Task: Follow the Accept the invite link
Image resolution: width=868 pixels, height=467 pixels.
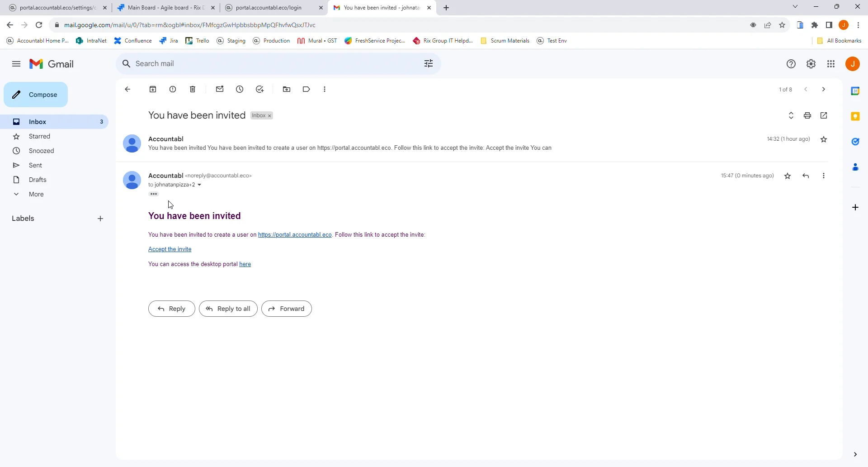Action: point(170,250)
